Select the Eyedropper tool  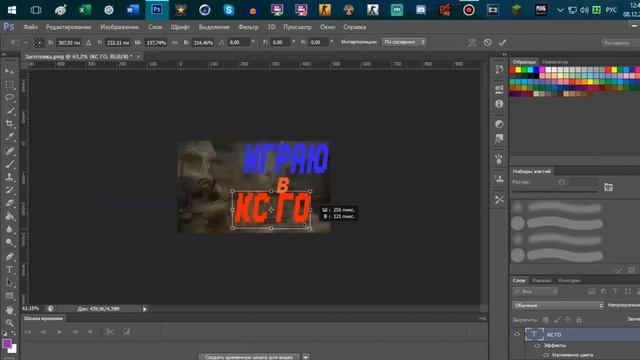pyautogui.click(x=9, y=137)
